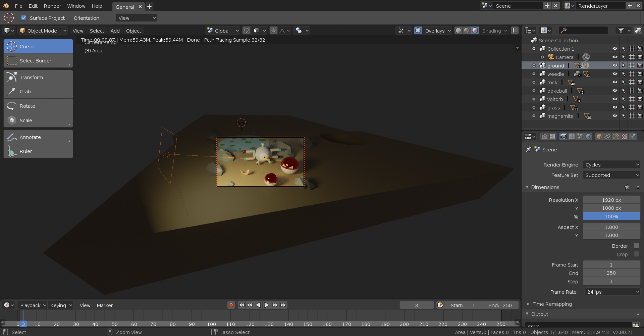Image resolution: width=644 pixels, height=336 pixels.
Task: Open the Feature Set dropdown
Action: (611, 175)
